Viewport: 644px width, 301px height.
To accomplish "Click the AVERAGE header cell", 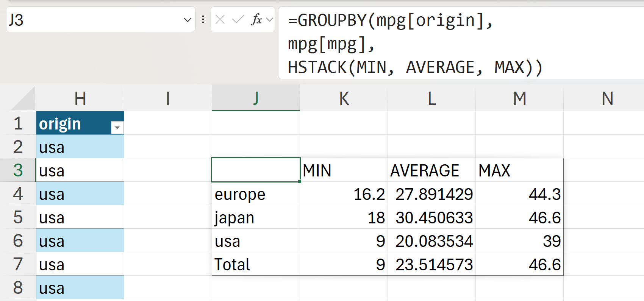I will tap(431, 170).
